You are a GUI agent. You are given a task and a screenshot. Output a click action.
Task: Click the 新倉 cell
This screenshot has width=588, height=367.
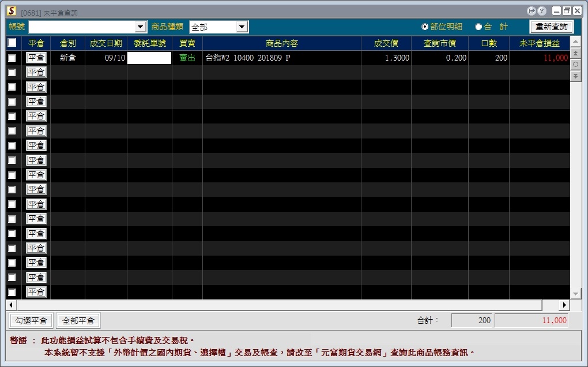(x=68, y=58)
